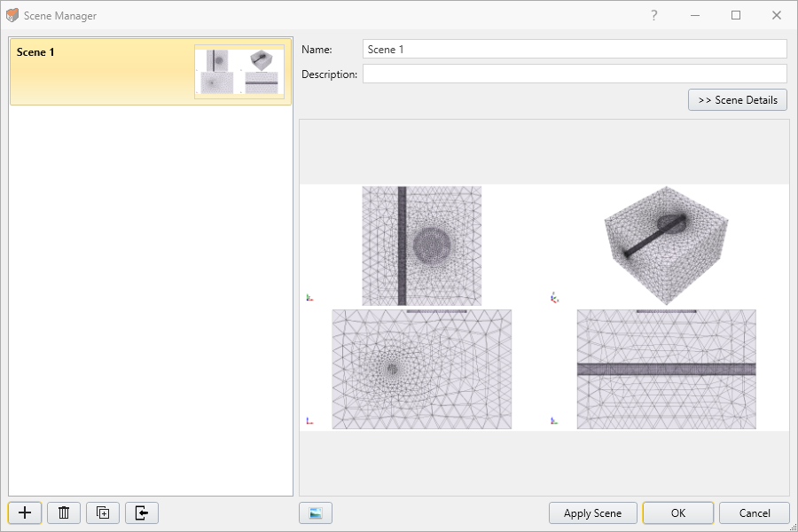Open the help question mark in title bar
Viewport: 798px width, 532px height.
[x=654, y=15]
